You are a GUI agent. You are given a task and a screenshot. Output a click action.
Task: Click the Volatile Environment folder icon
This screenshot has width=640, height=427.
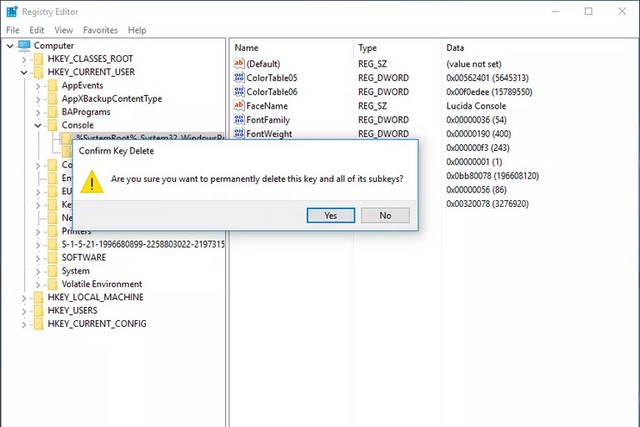[53, 284]
